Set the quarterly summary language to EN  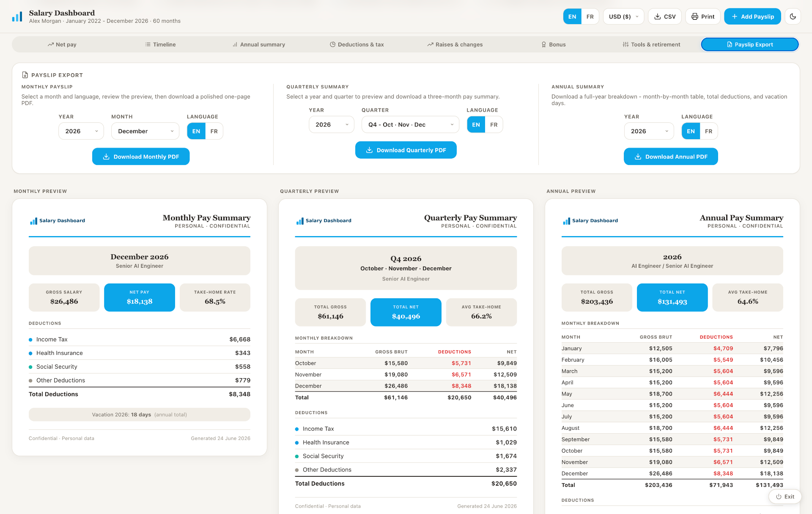[476, 125]
